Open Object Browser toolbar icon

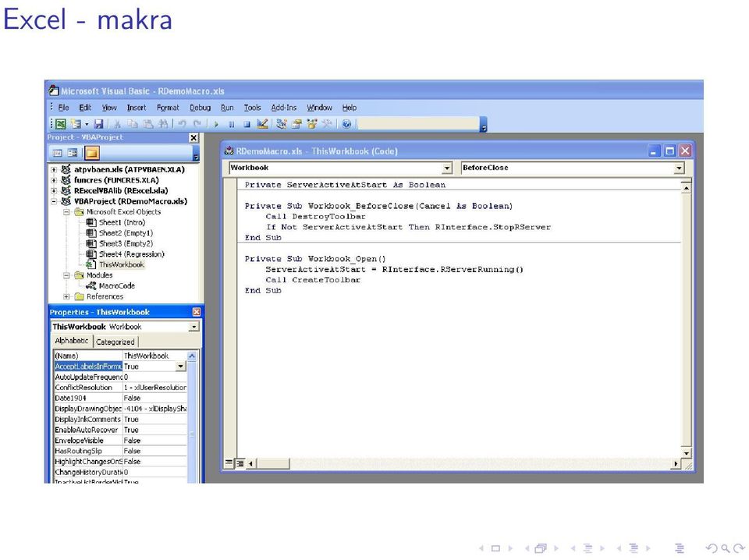click(312, 124)
